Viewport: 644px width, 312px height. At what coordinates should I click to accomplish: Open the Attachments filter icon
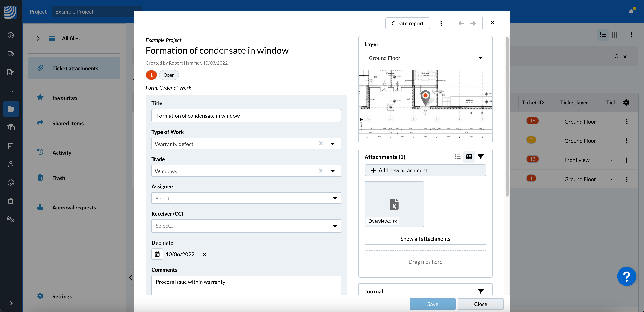(x=481, y=157)
